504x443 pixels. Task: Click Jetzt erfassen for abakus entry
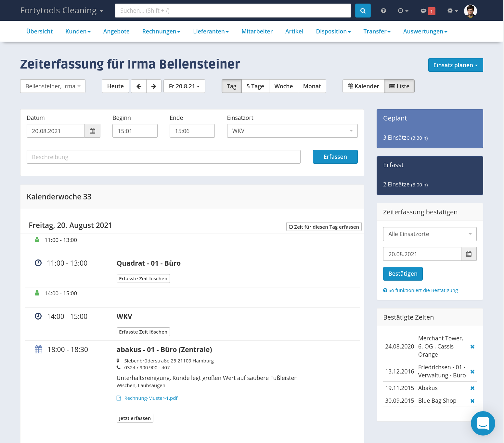[x=135, y=418]
